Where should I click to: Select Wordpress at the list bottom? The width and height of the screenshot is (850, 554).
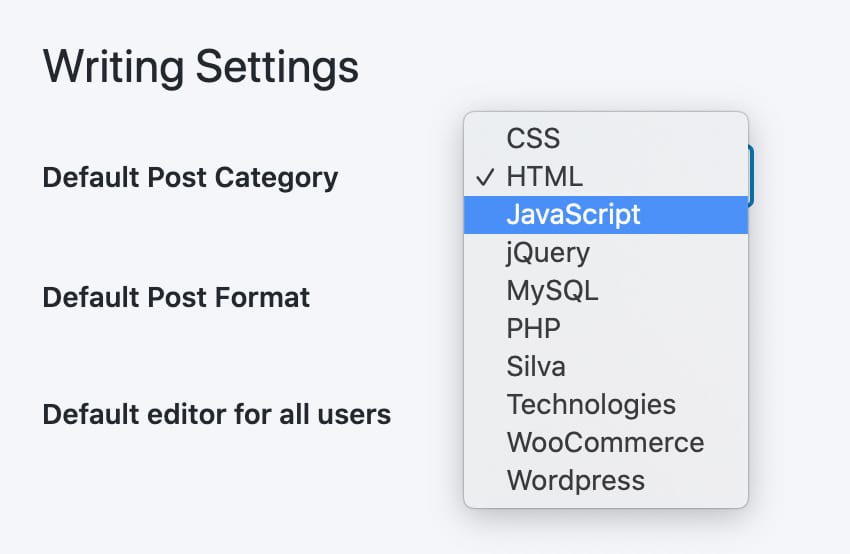click(x=606, y=480)
